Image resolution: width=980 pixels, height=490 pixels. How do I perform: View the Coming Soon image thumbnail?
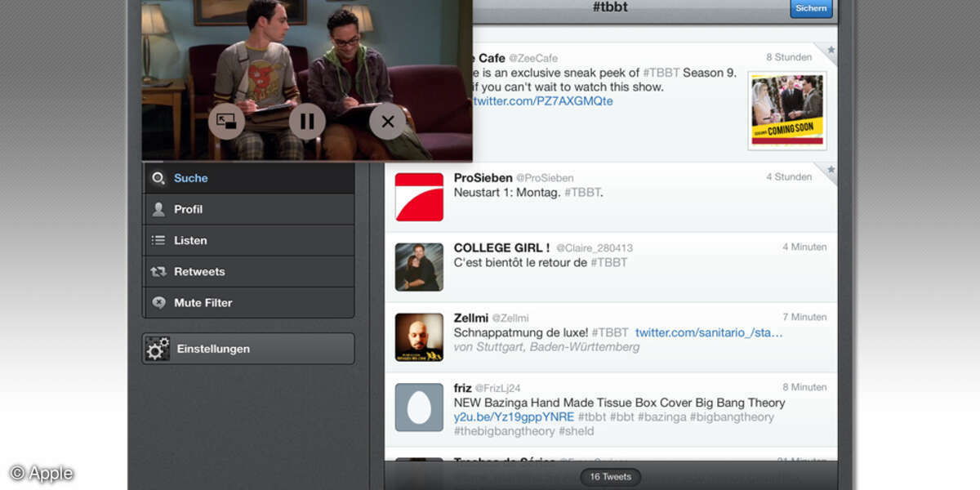tap(787, 110)
